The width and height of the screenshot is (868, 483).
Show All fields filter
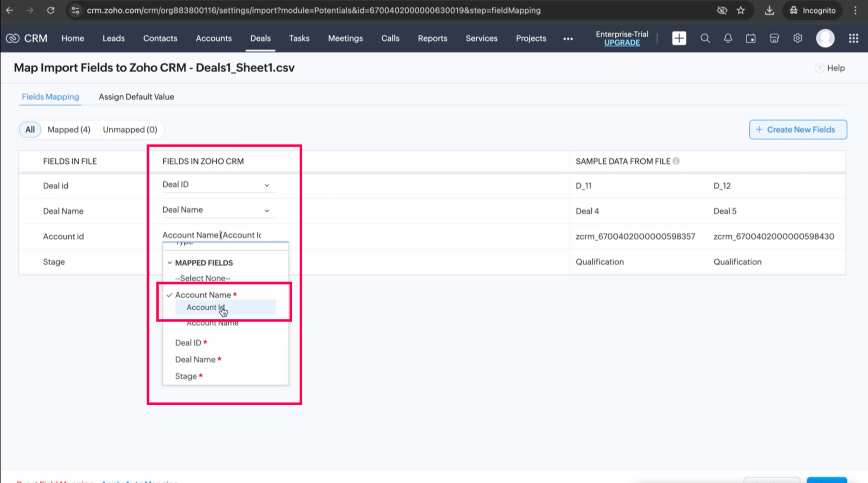tap(30, 130)
